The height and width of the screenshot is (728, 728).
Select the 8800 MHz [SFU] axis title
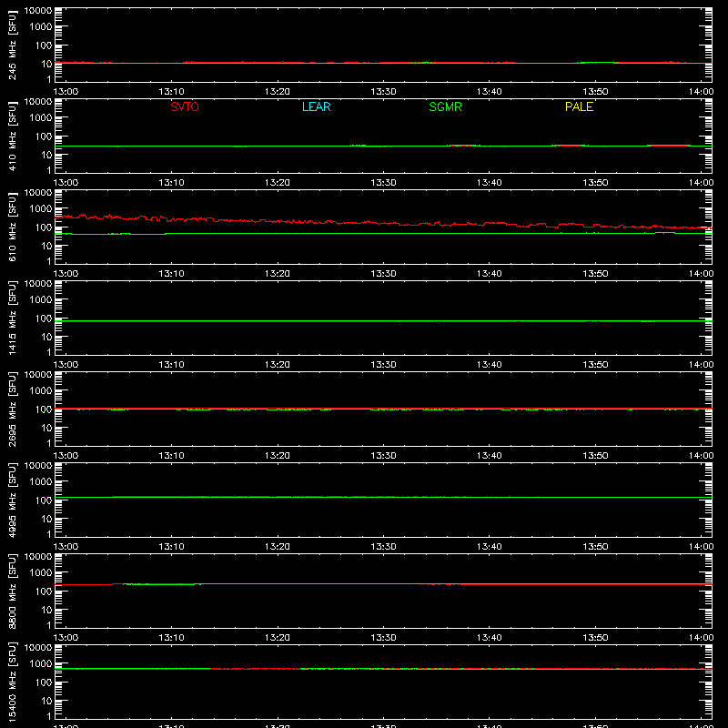(x=13, y=591)
